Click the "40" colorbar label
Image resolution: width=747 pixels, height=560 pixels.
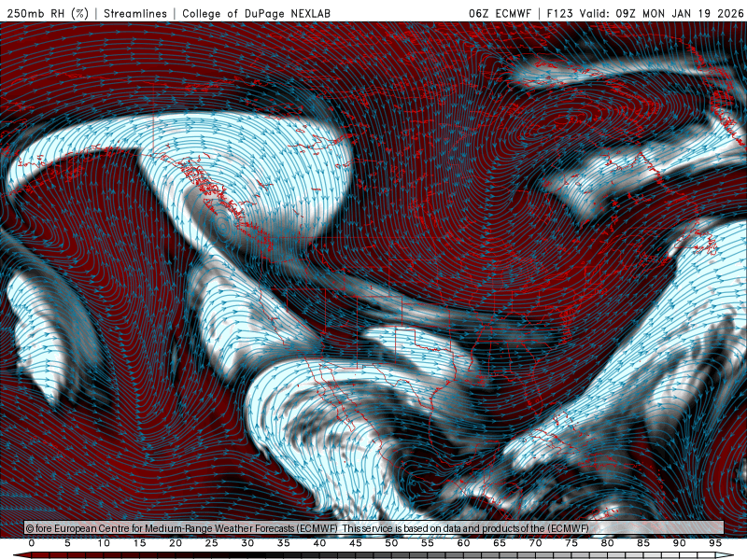point(319,543)
